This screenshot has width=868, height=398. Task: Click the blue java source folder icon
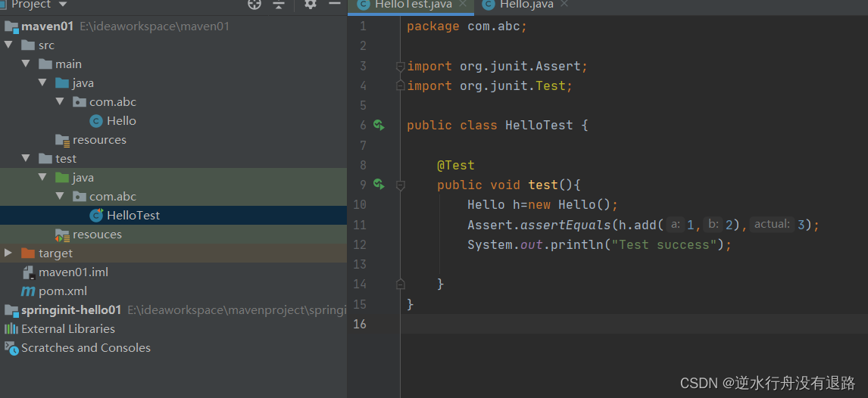point(62,83)
